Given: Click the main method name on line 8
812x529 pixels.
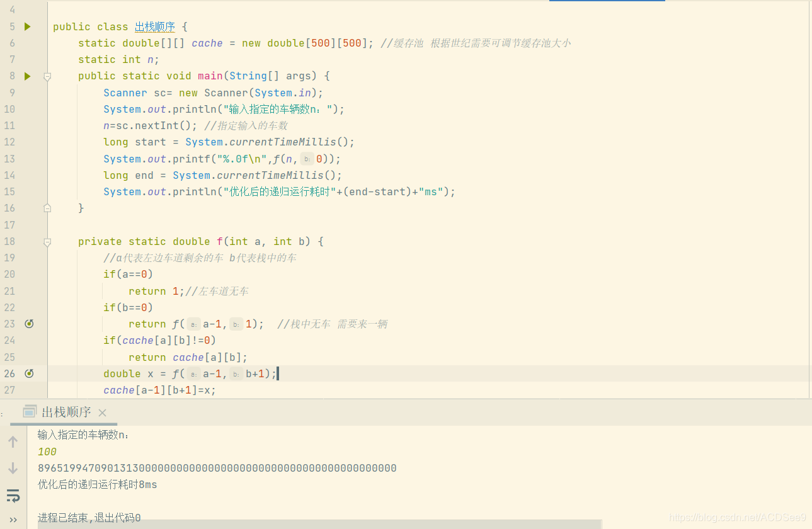Looking at the screenshot, I should point(210,76).
